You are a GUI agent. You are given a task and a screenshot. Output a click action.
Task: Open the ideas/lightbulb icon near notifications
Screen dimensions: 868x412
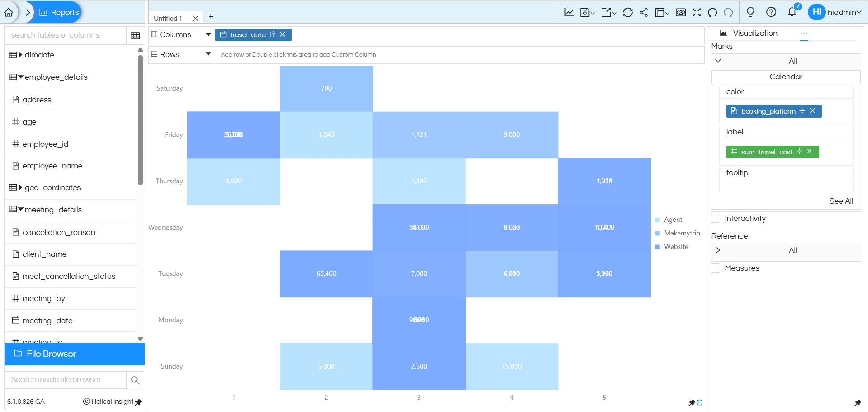point(750,12)
